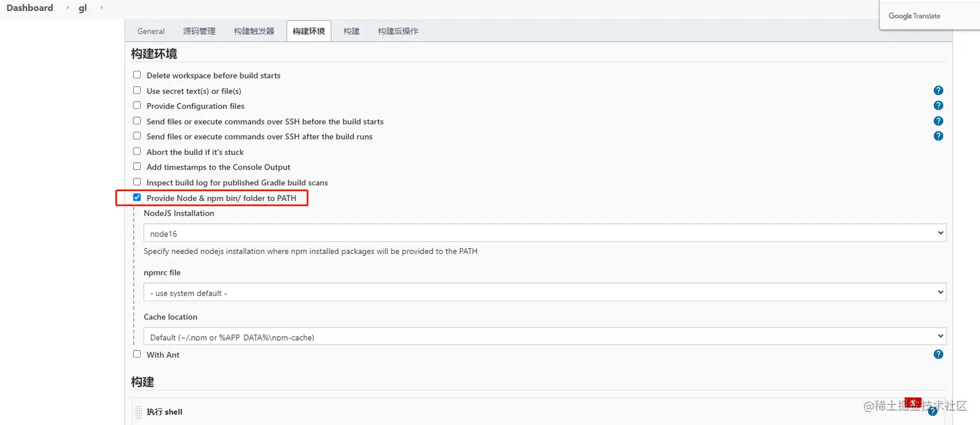Viewport: 980px width, 425px height.
Task: Click the 执行 shell step title
Action: (165, 412)
